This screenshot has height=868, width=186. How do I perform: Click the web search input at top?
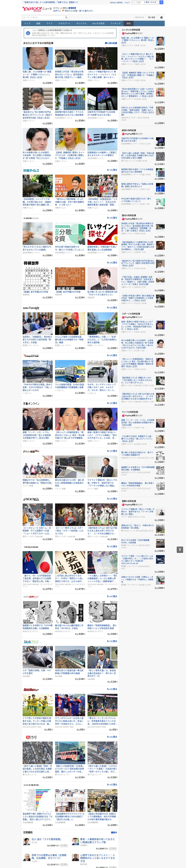click(x=137, y=2)
